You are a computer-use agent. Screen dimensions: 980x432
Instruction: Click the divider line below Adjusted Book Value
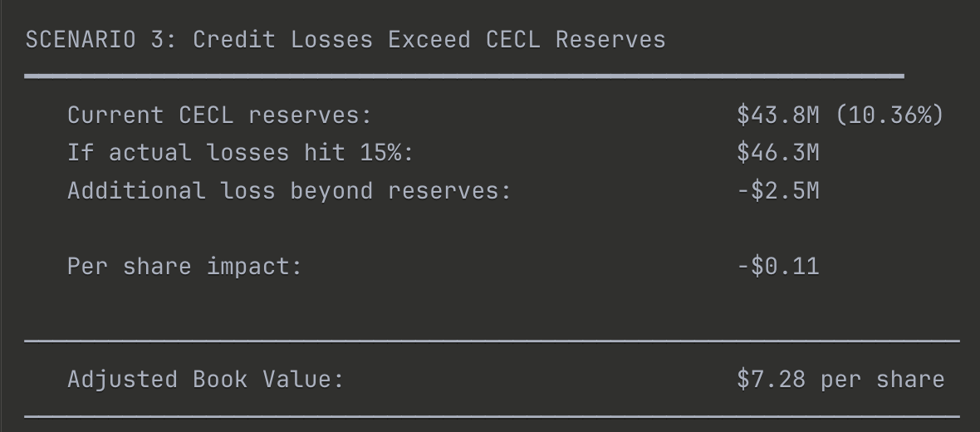click(492, 416)
